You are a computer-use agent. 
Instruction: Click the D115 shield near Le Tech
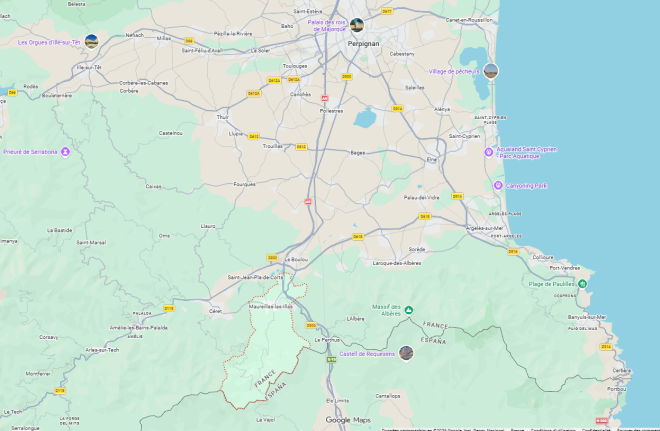coord(60,391)
